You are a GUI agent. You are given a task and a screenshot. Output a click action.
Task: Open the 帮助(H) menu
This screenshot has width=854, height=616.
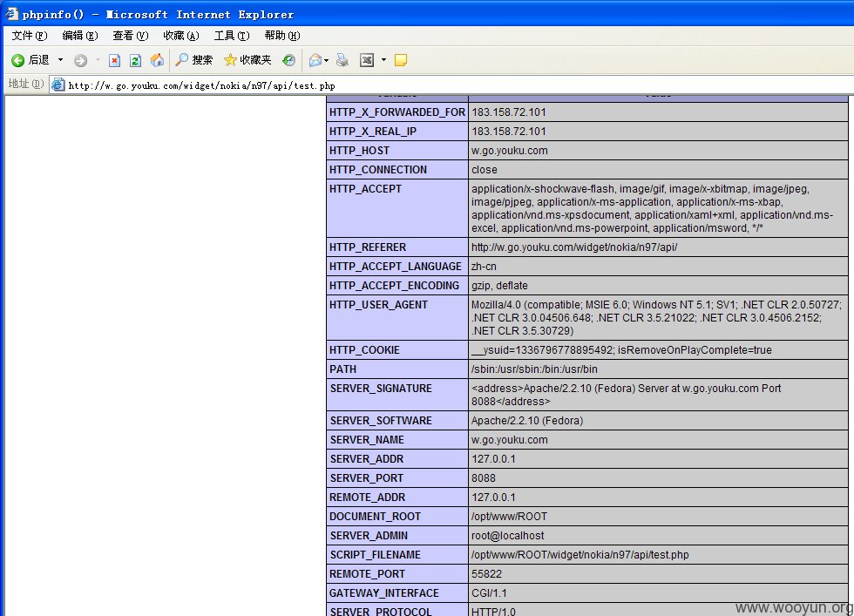[282, 36]
